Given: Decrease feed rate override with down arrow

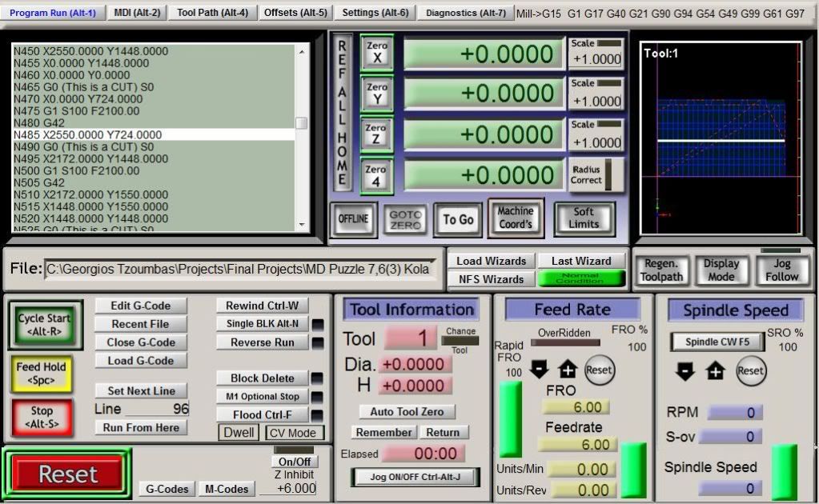Looking at the screenshot, I should (x=540, y=369).
